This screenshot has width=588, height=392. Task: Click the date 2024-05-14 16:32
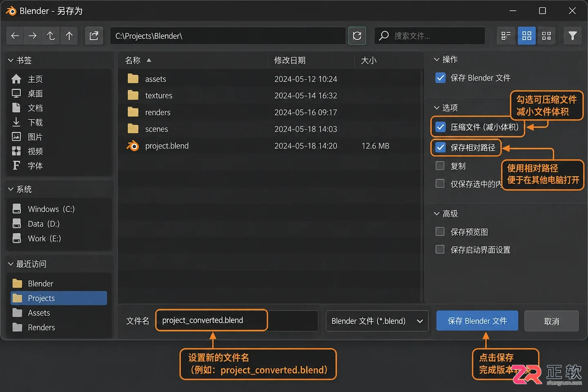point(306,96)
